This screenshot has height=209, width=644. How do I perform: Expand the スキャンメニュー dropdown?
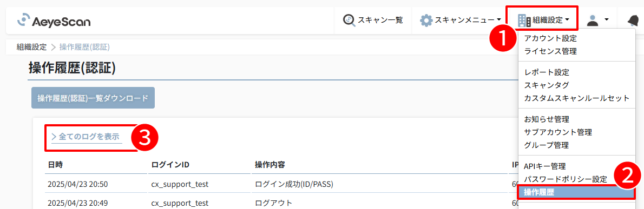tap(461, 19)
